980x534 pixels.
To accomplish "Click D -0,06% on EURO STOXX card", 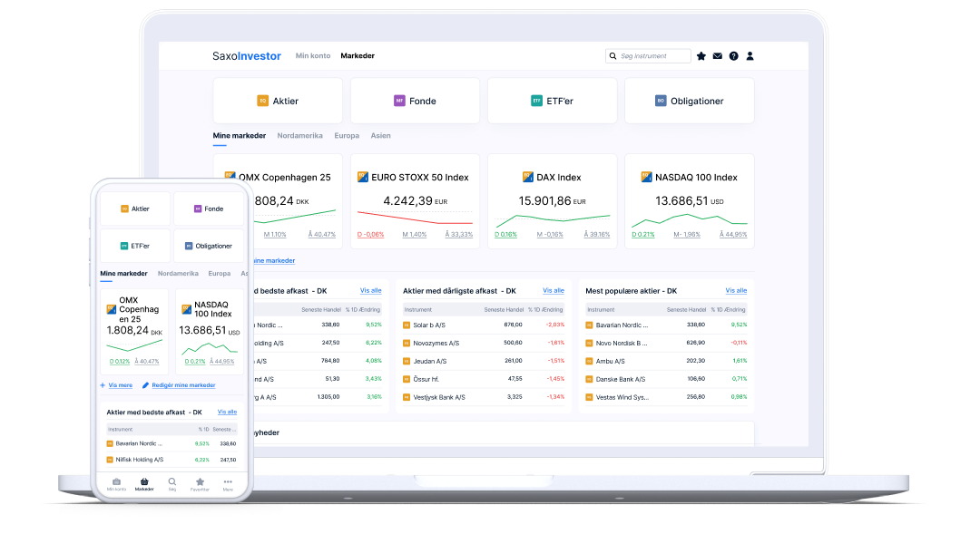I will 370,235.
